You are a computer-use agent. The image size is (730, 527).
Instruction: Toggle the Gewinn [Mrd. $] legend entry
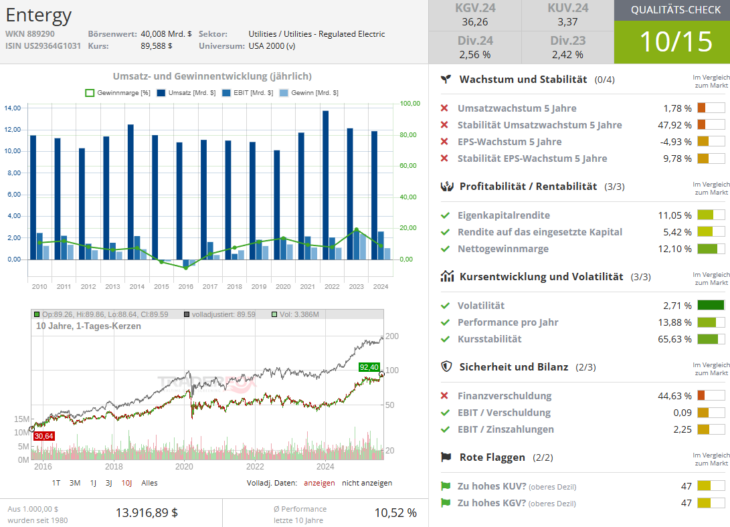point(309,93)
